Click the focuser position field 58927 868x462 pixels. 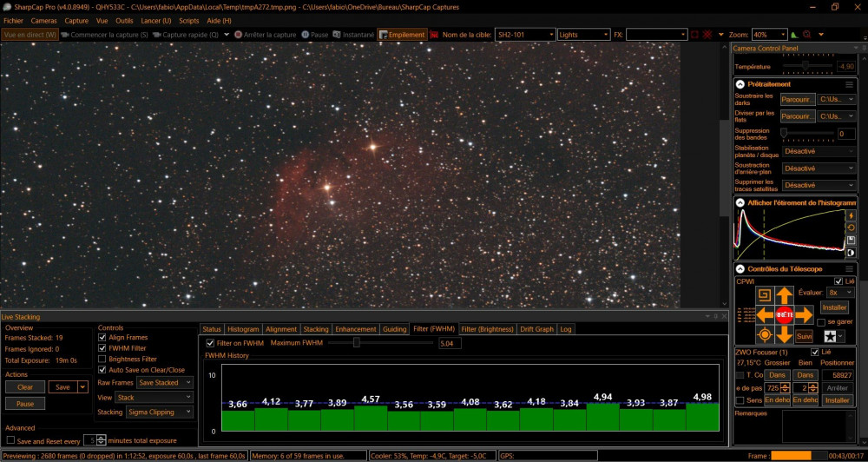click(838, 375)
